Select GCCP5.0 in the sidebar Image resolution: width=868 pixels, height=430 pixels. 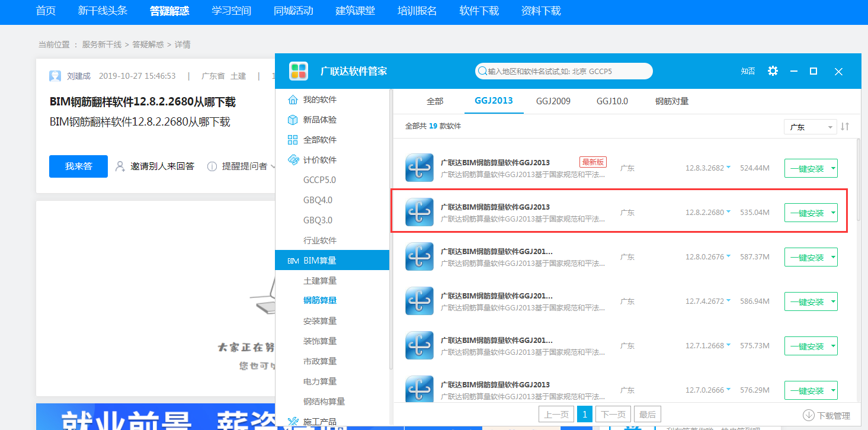pyautogui.click(x=319, y=180)
